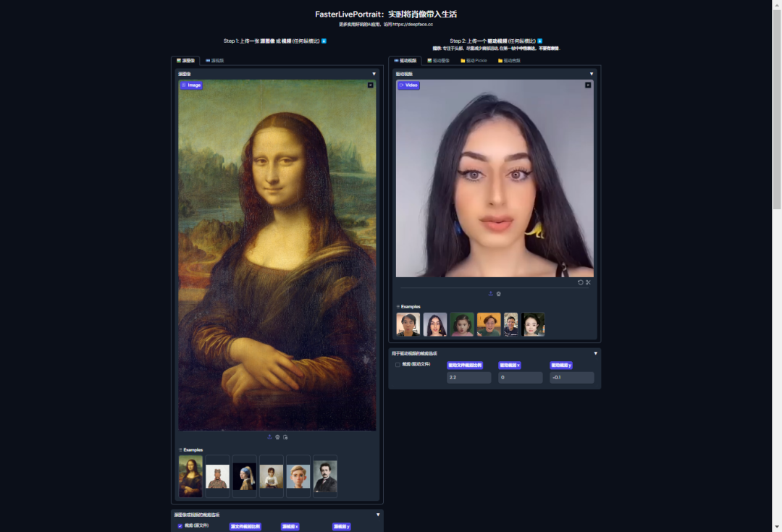The image size is (782, 532).
Task: Click the 源裁剪 y label
Action: coord(342,526)
